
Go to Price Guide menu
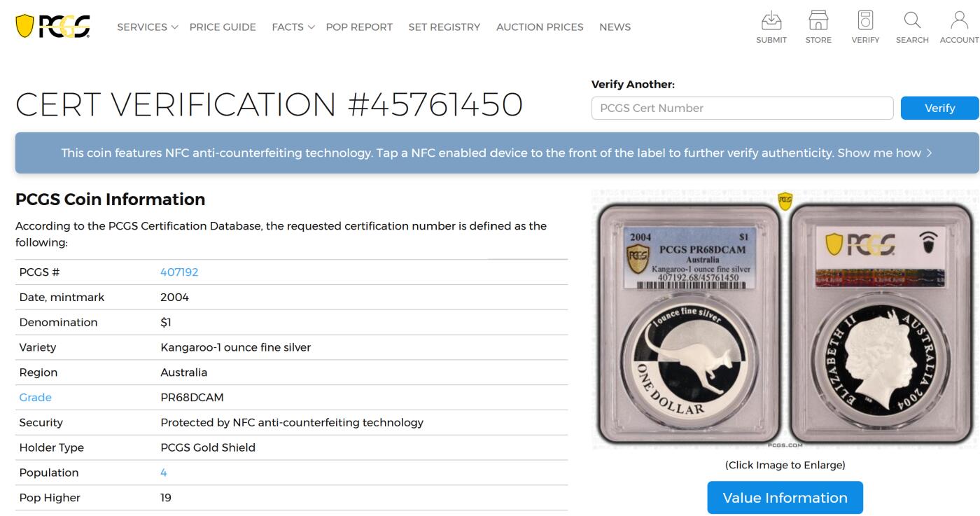coord(223,27)
